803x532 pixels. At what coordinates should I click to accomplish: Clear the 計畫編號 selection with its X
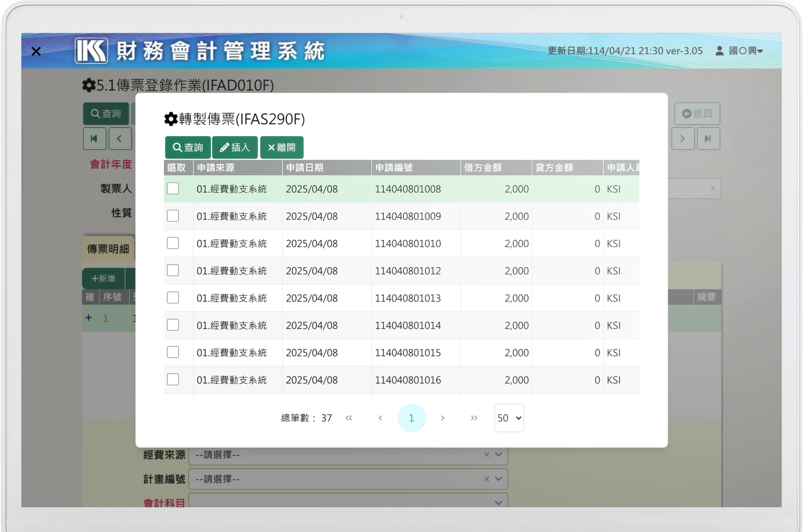coord(487,479)
